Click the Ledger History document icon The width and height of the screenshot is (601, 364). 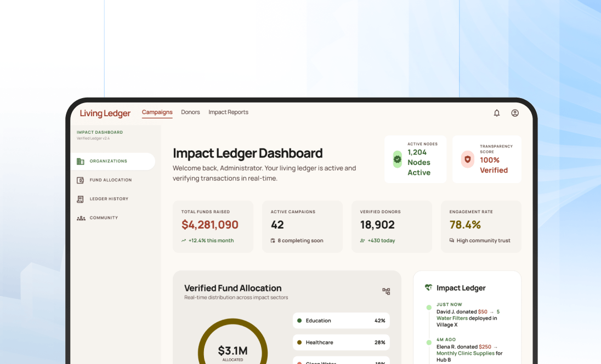(80, 198)
